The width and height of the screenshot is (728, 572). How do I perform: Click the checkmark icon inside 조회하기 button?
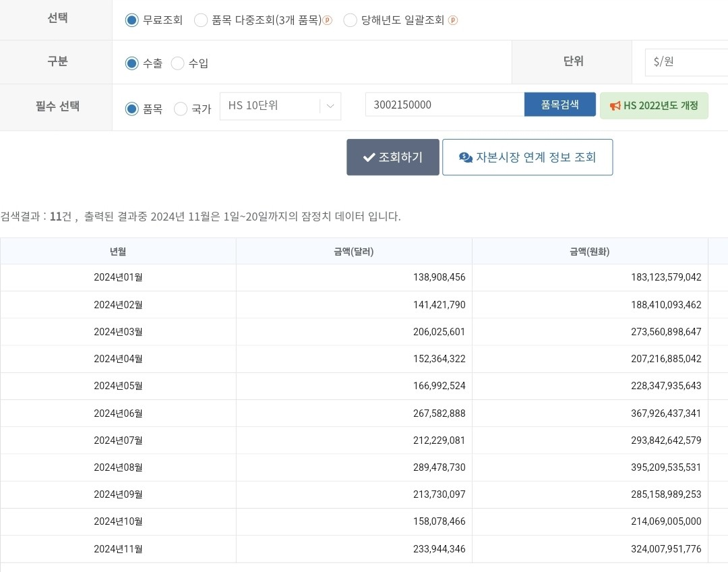(369, 157)
